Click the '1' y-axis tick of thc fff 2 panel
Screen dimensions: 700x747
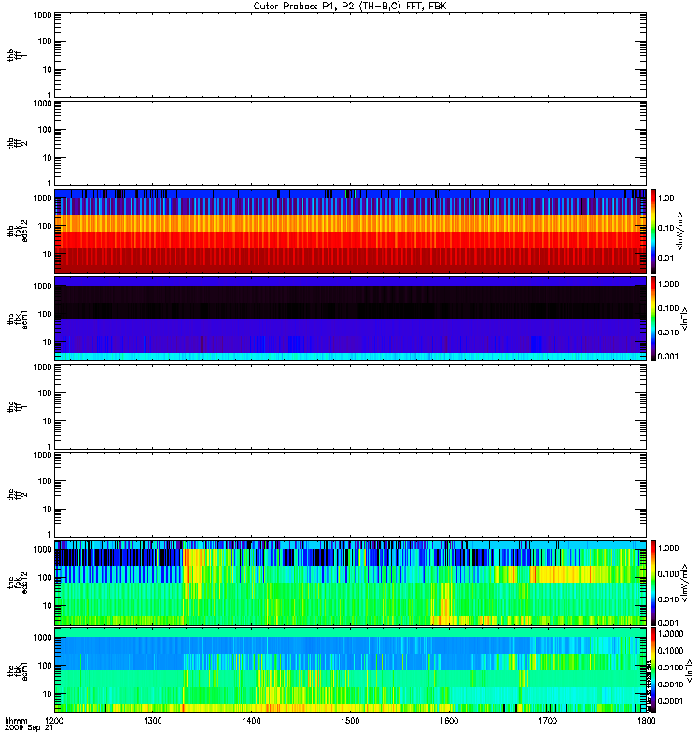[49, 534]
